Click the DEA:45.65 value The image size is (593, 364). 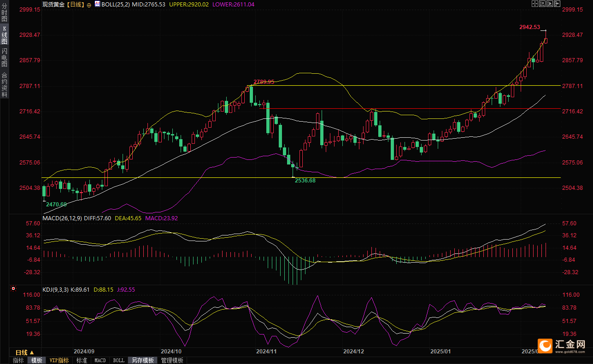click(x=128, y=218)
